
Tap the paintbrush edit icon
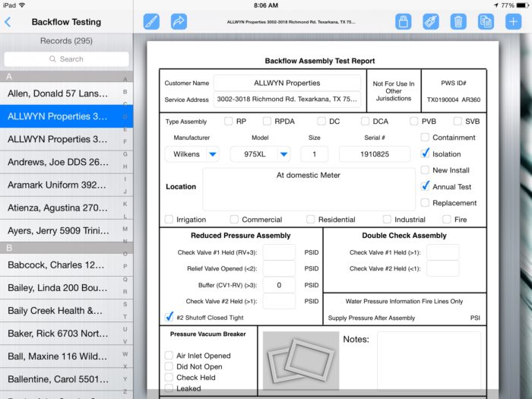(151, 22)
